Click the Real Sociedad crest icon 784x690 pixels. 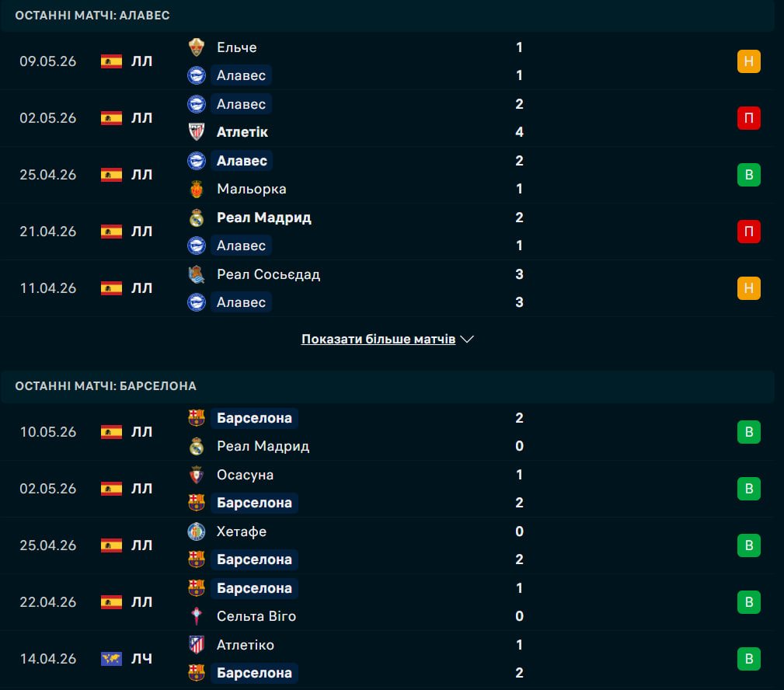[197, 274]
